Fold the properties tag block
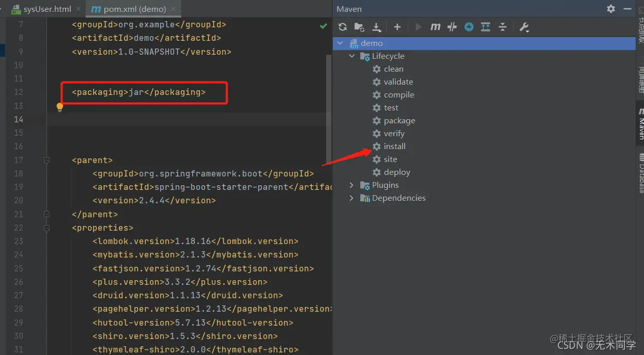The image size is (644, 355). (x=47, y=228)
